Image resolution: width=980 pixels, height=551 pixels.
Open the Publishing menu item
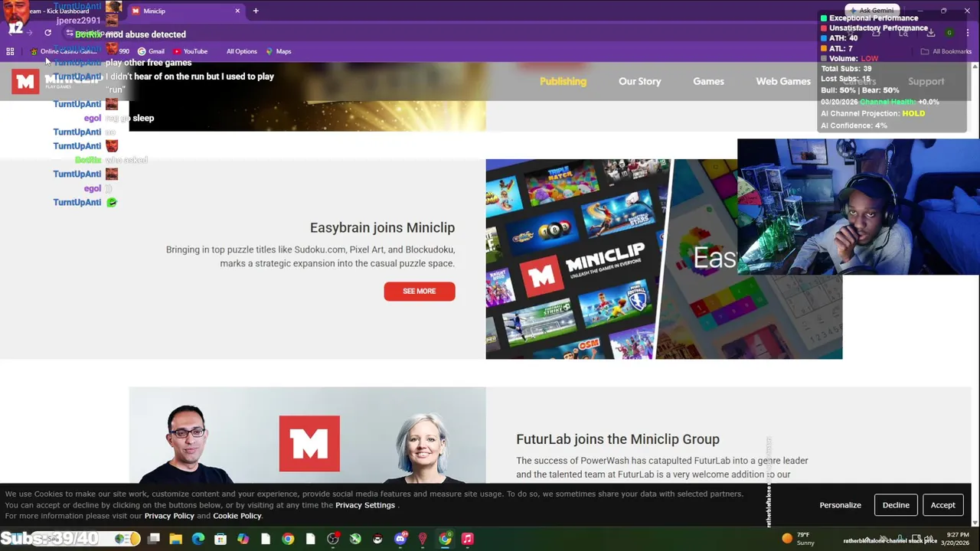point(563,81)
